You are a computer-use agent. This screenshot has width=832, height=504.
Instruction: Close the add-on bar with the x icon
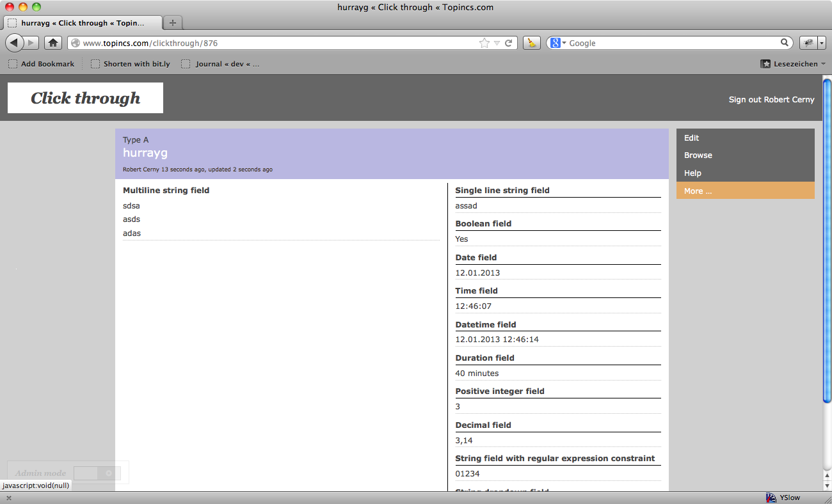(x=8, y=498)
